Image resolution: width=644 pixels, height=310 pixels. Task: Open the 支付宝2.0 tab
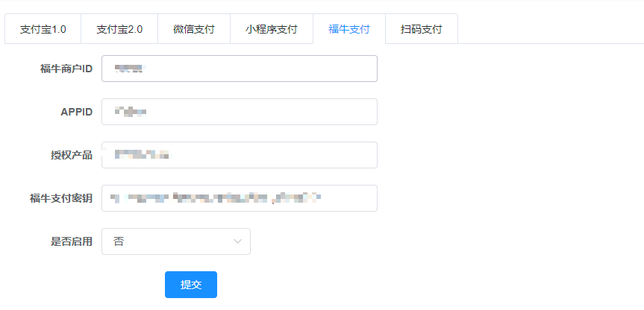[x=119, y=30]
